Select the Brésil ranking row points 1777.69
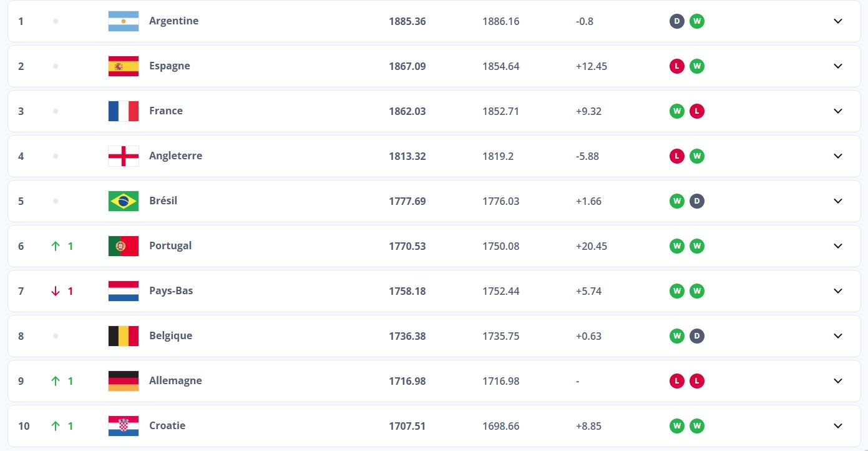This screenshot has width=868, height=451. click(x=407, y=201)
